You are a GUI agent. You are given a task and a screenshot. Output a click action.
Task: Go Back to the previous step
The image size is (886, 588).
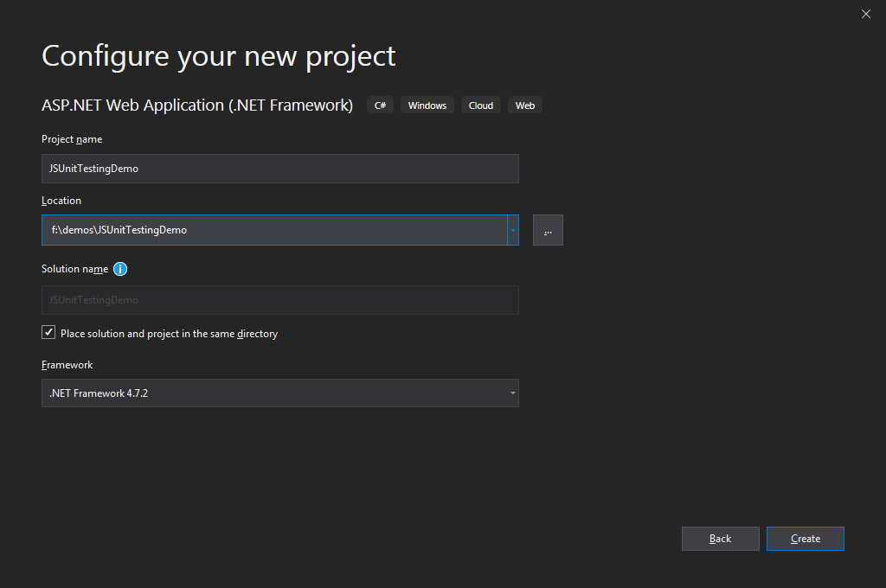point(721,539)
